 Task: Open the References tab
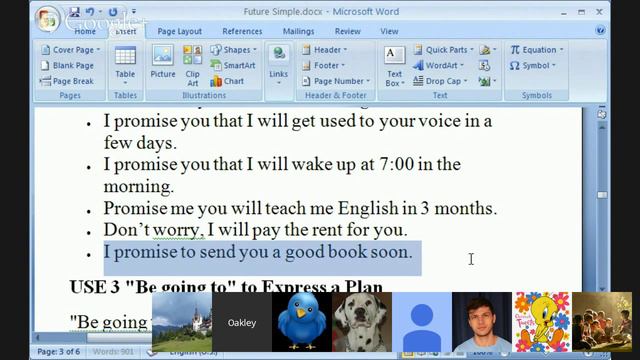tap(242, 31)
